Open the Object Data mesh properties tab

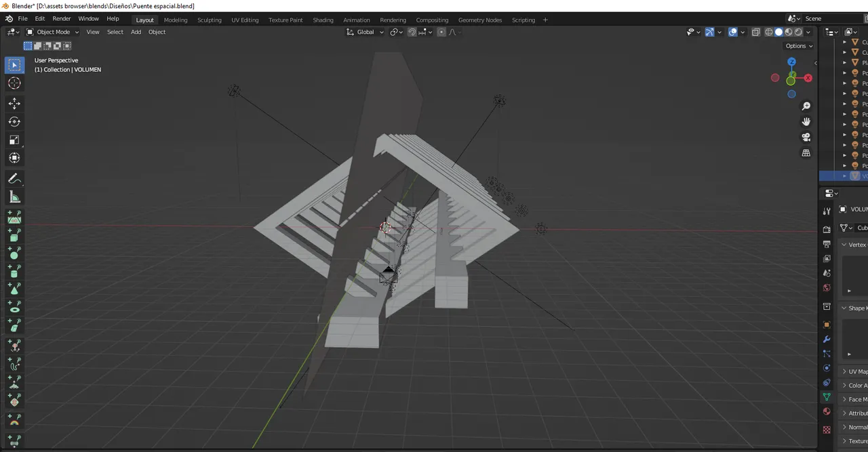[x=827, y=397]
